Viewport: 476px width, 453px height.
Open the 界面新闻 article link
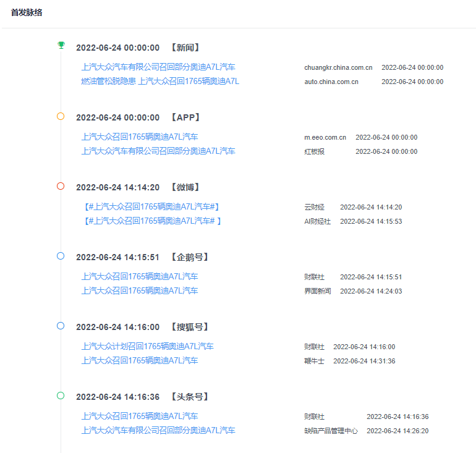(x=139, y=290)
